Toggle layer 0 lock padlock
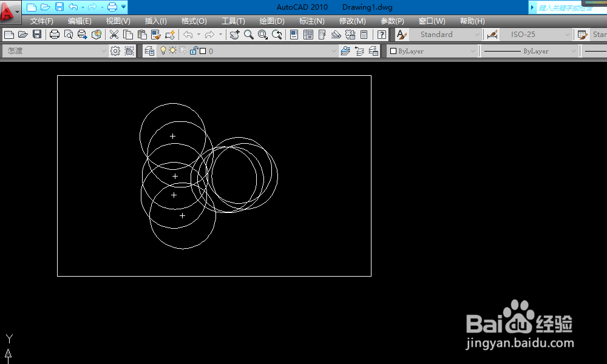Screen dimensions: 607x364 194,51
